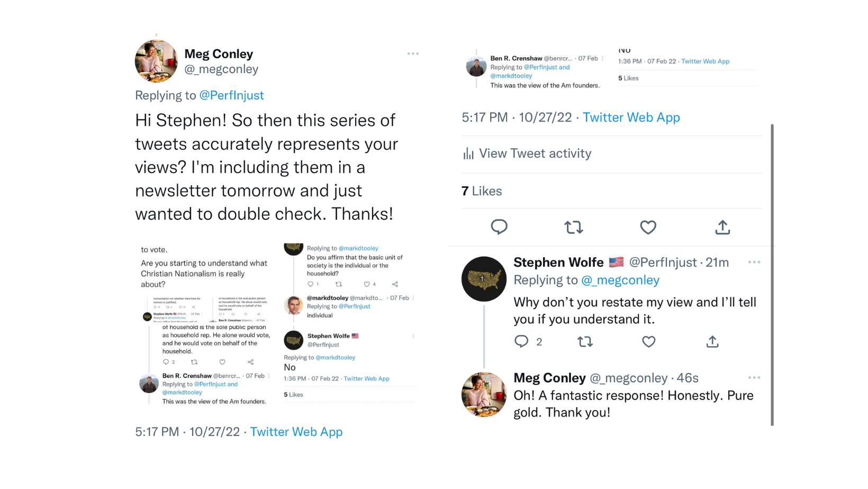Viewport: 868px width, 489px height.
Task: Reply to Stephen Wolfe's tweet
Action: tap(521, 341)
